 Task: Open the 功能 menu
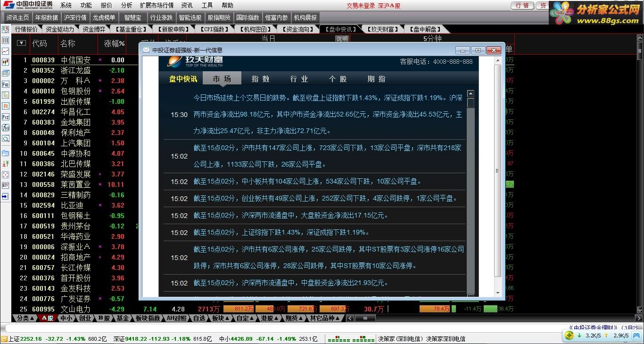86,5
